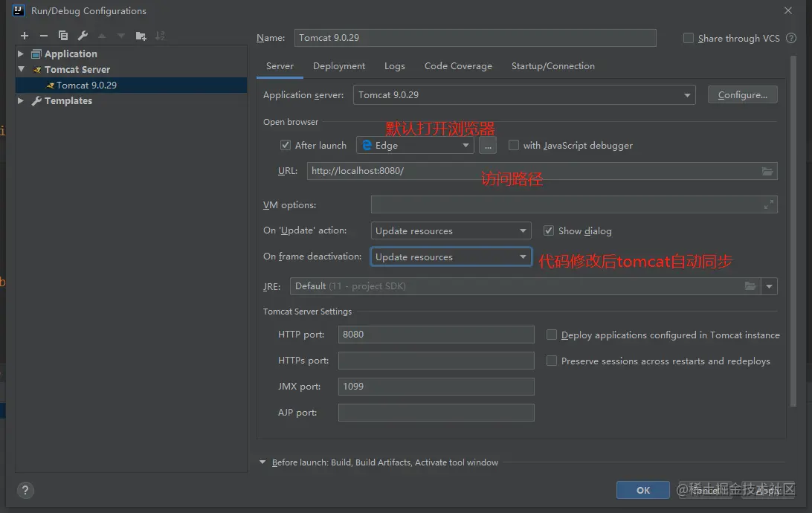Switch to the Server tab
This screenshot has width=812, height=513.
(x=280, y=66)
